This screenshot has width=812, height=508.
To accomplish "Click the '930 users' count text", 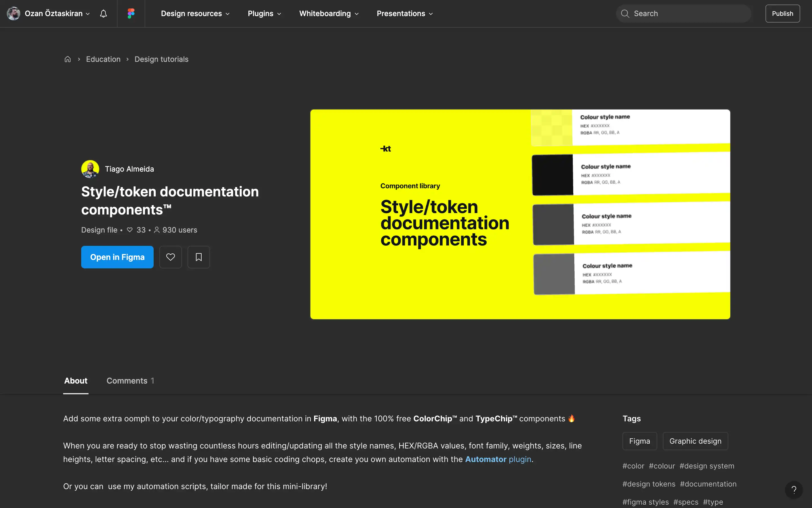I will (x=180, y=230).
